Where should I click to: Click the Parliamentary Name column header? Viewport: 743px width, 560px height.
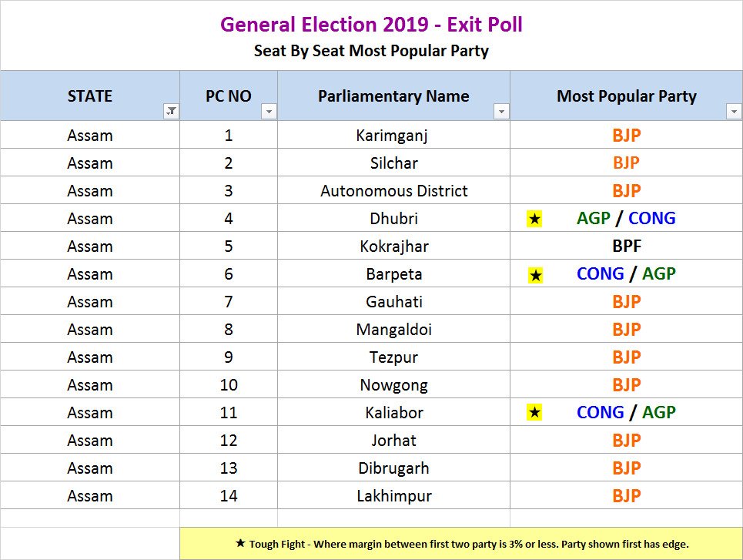click(393, 96)
